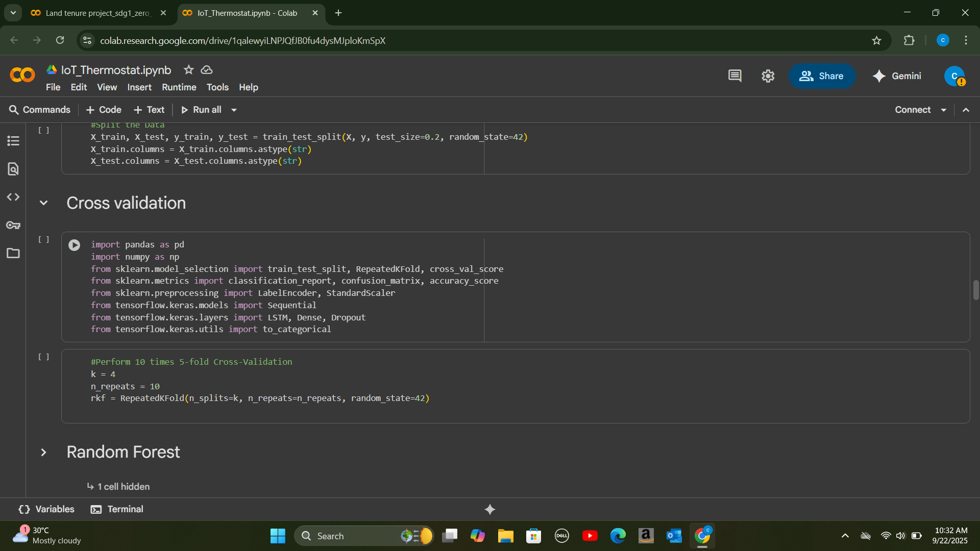Open the comments icon in header
Viewport: 980px width, 551px height.
[x=734, y=76]
